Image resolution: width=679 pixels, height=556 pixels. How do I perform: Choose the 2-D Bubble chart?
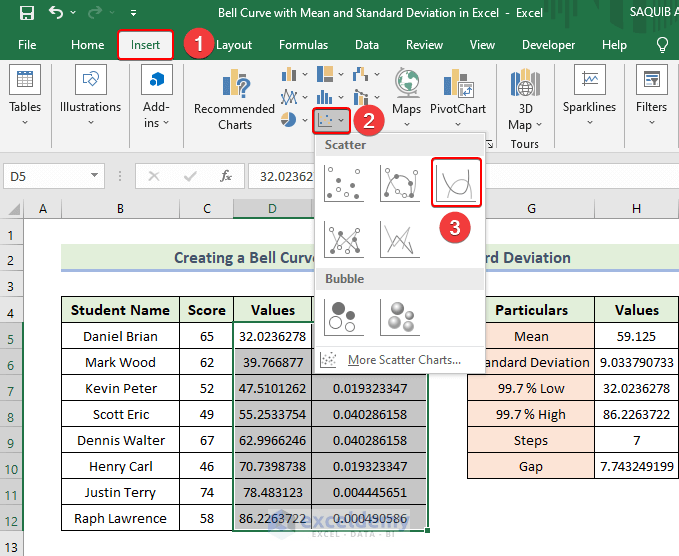click(x=344, y=317)
